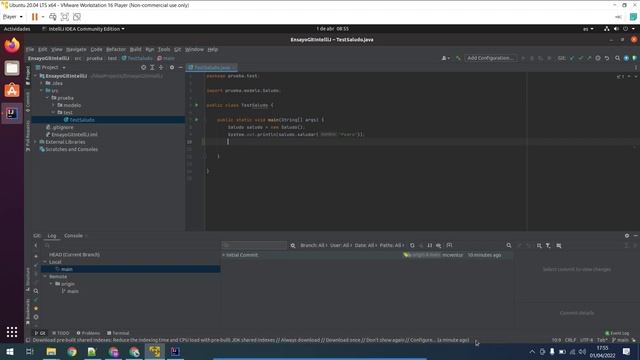The height and width of the screenshot is (360, 640).
Task: Click the Build project hammer icon
Action: pos(458,58)
